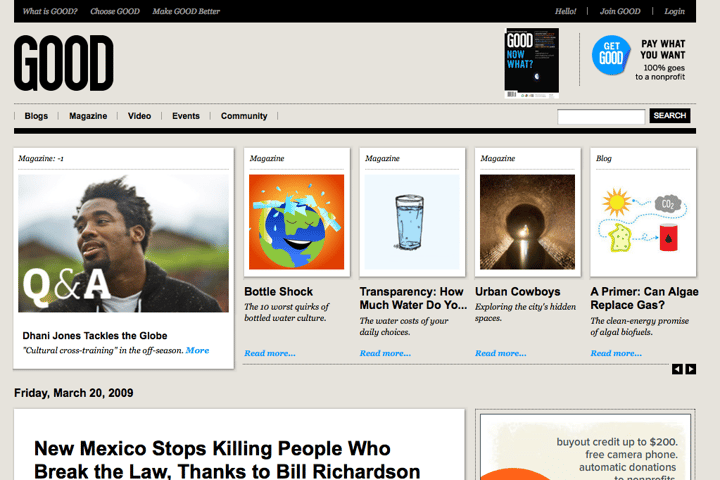Click the GOOD logo
720x480 pixels.
tap(64, 63)
